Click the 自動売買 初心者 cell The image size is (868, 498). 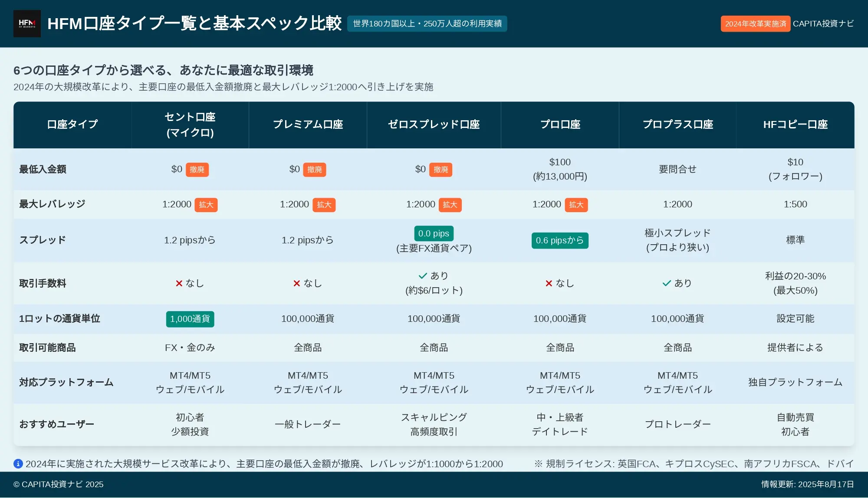click(x=795, y=424)
